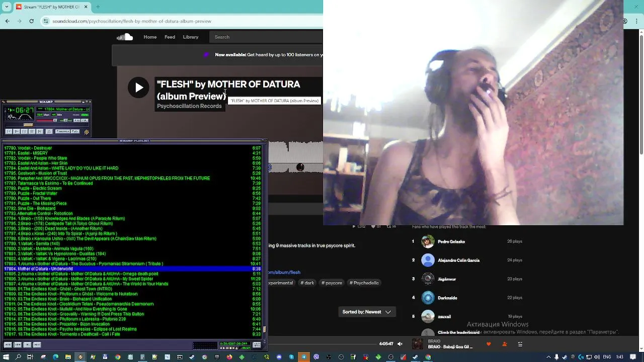Click the Winamp volume slider
644x362 pixels.
[47, 120]
